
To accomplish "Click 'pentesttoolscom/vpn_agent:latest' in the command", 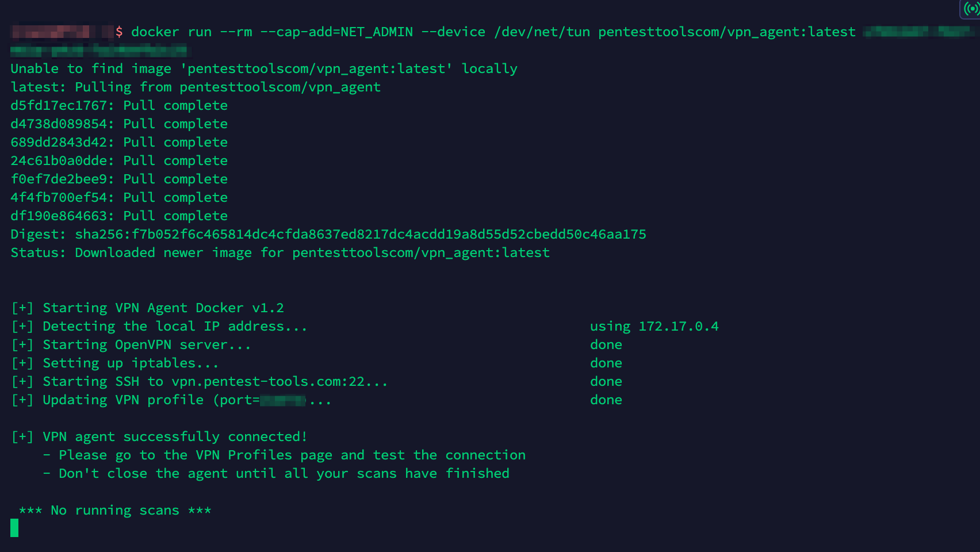I will coord(727,32).
